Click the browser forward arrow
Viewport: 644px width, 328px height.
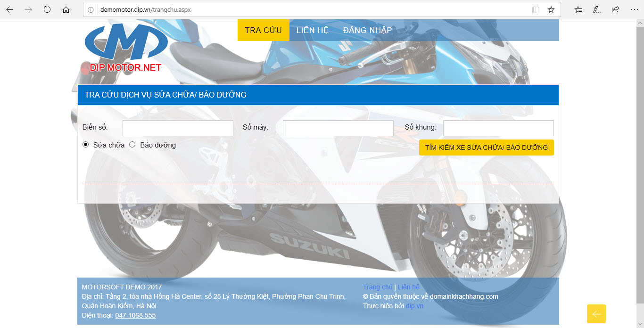coord(28,9)
